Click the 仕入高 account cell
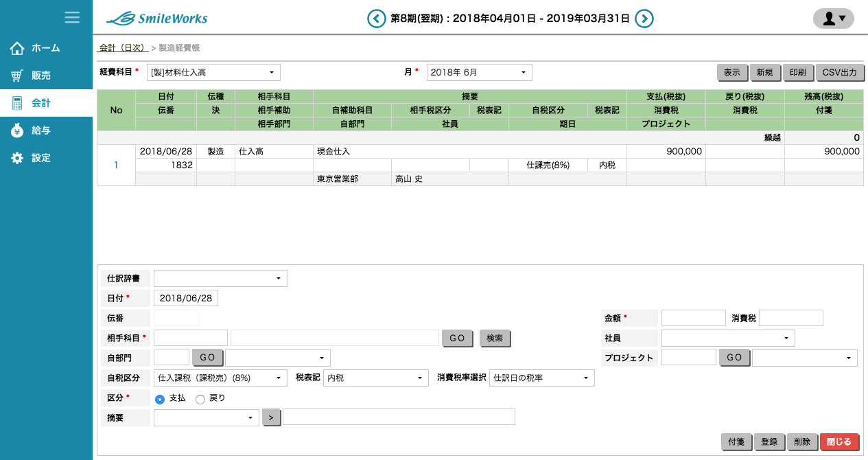 (x=274, y=151)
